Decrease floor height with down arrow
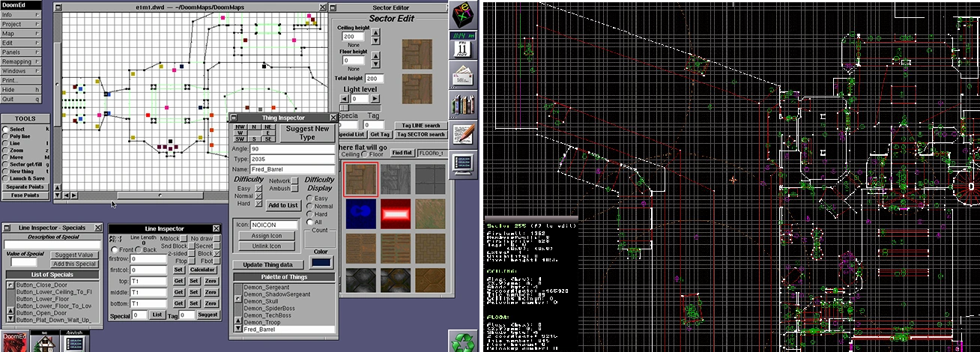 click(376, 64)
